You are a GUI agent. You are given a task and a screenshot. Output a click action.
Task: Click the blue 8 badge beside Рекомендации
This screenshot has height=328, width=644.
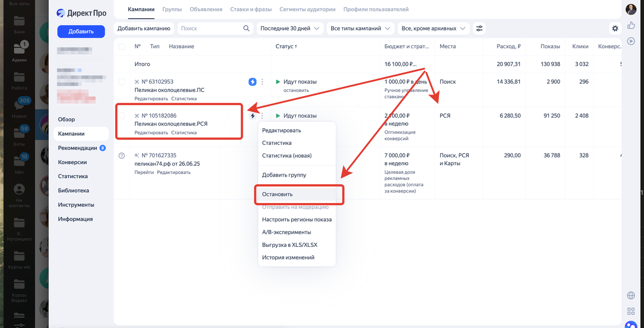[x=103, y=148]
